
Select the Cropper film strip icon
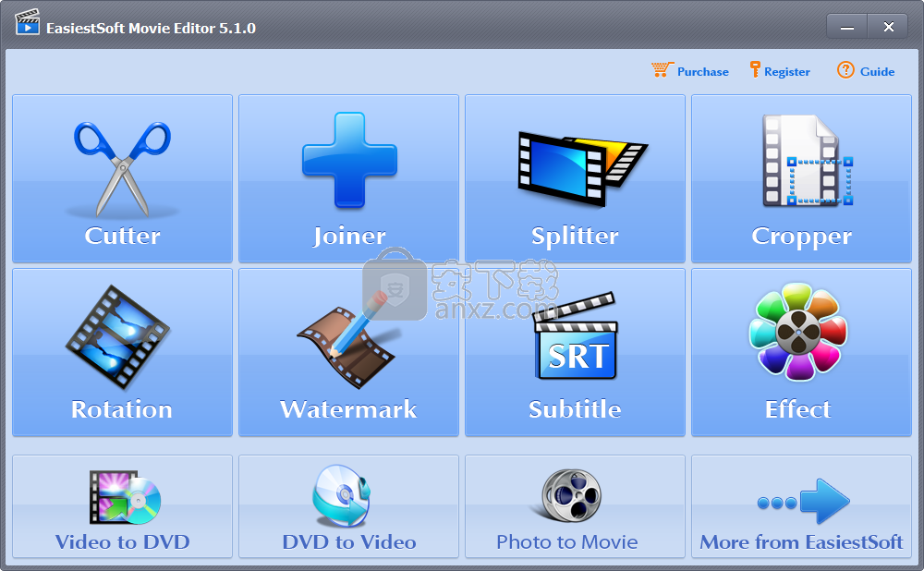pyautogui.click(x=808, y=160)
